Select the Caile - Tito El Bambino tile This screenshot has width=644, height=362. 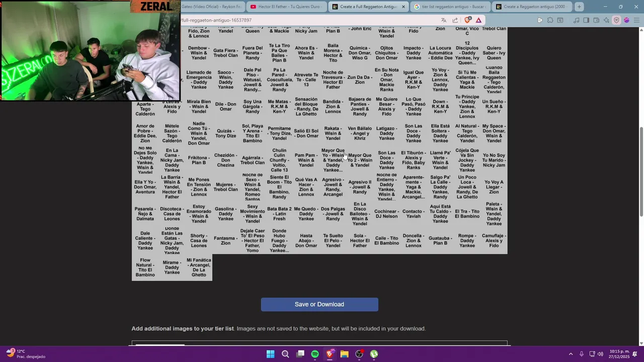386,241
